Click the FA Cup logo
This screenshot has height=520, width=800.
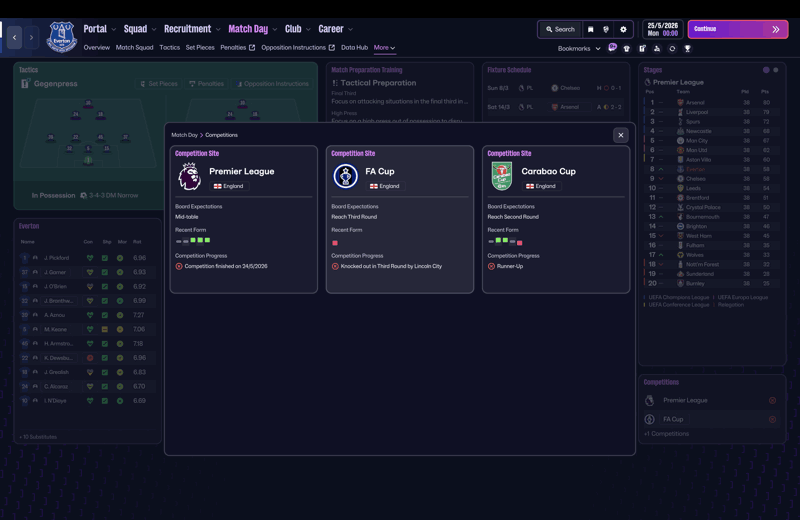pos(345,177)
